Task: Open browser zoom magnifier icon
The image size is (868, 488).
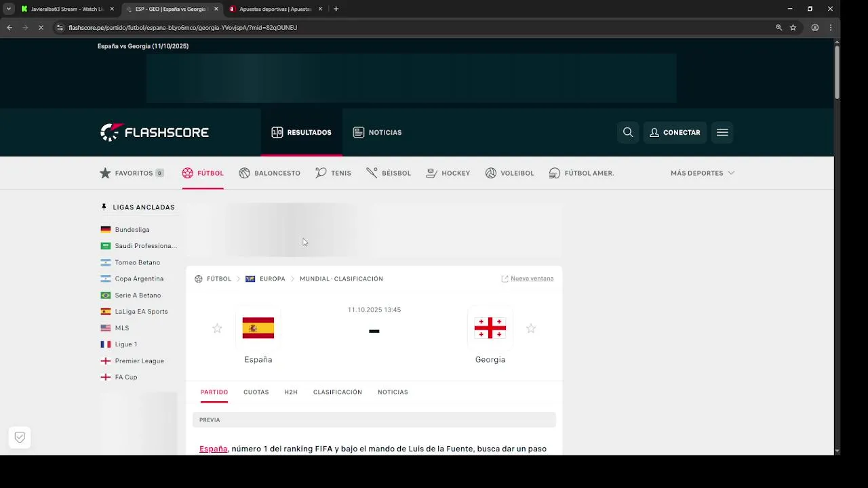Action: 778,28
